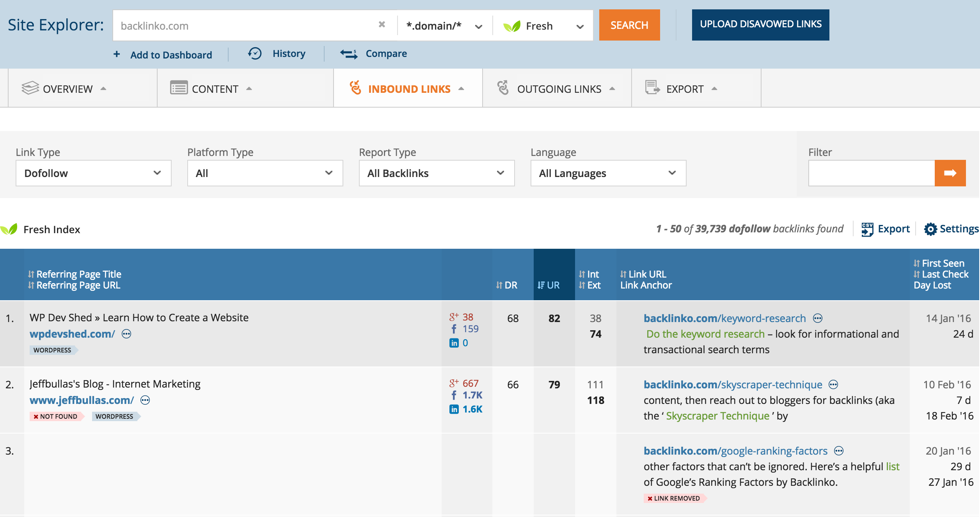Open options bubble next to wpdevshed.com/
The image size is (980, 517).
(x=126, y=334)
